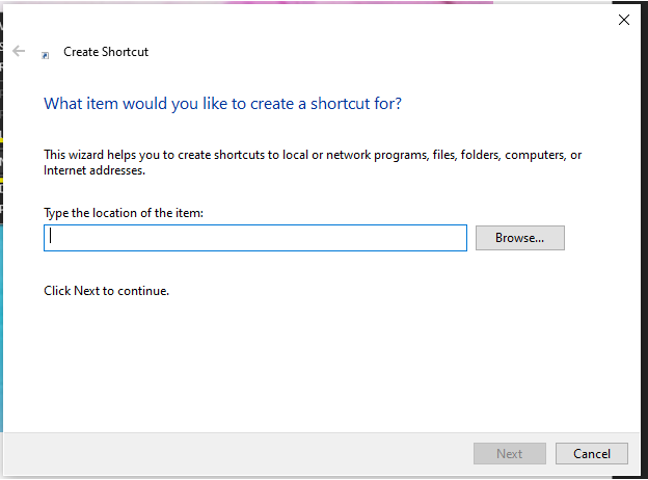Click the 'This wizard helps you' description line
This screenshot has height=480, width=648.
pyautogui.click(x=312, y=155)
